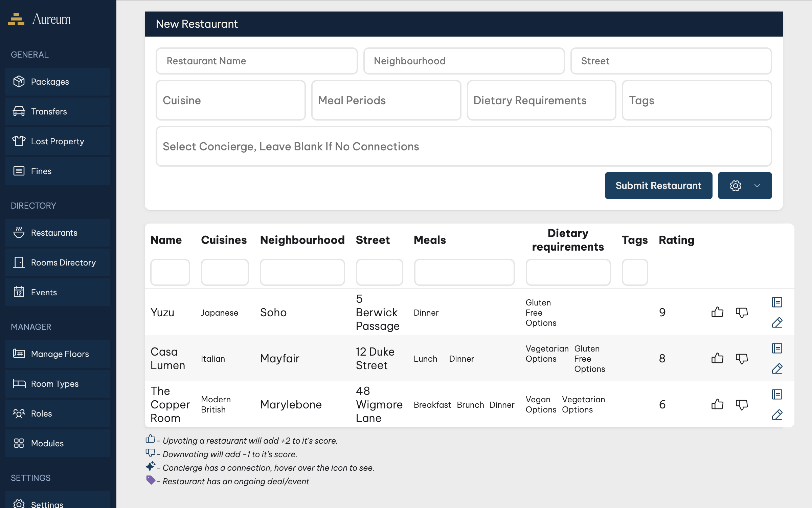
Task: Click the 5 Berwick Passage street cell
Action: [378, 312]
